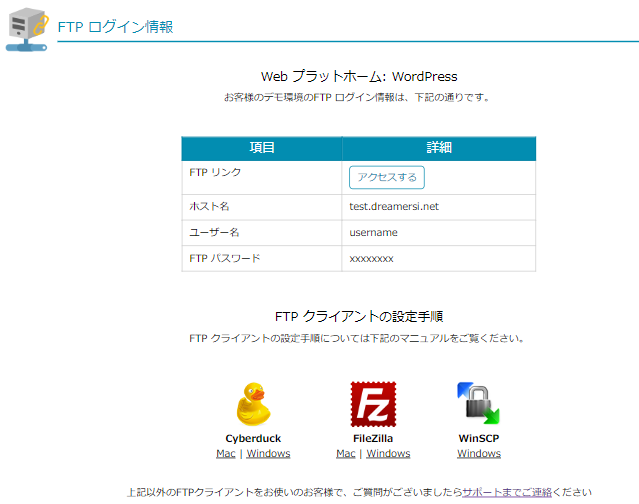This screenshot has height=504, width=639.
Task: Open the FileZilla Windows manual link
Action: 388,453
